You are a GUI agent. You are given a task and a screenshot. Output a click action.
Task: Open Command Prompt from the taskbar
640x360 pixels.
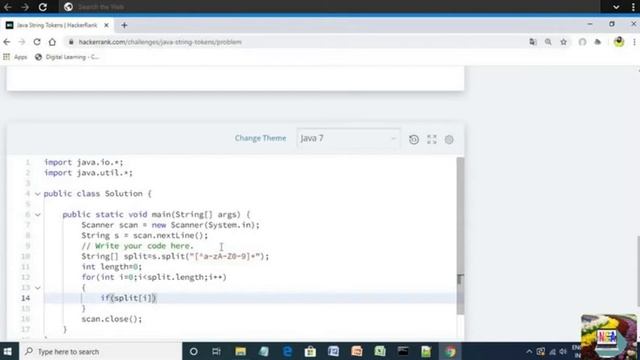(x=403, y=351)
